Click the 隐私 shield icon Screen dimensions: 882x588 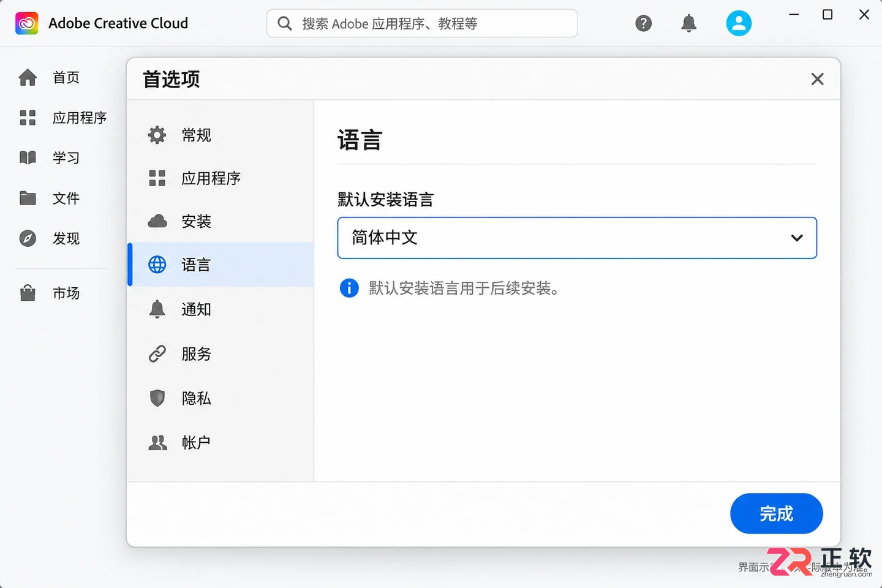[x=157, y=398]
